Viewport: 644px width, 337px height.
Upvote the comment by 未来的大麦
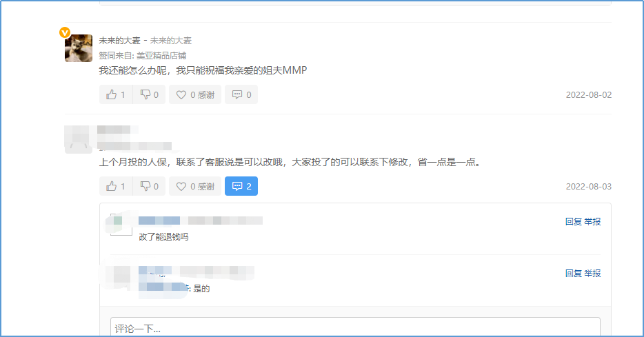tap(116, 94)
